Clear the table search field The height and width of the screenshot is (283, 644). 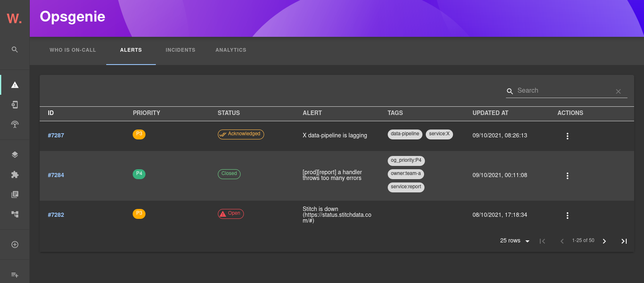(x=618, y=91)
